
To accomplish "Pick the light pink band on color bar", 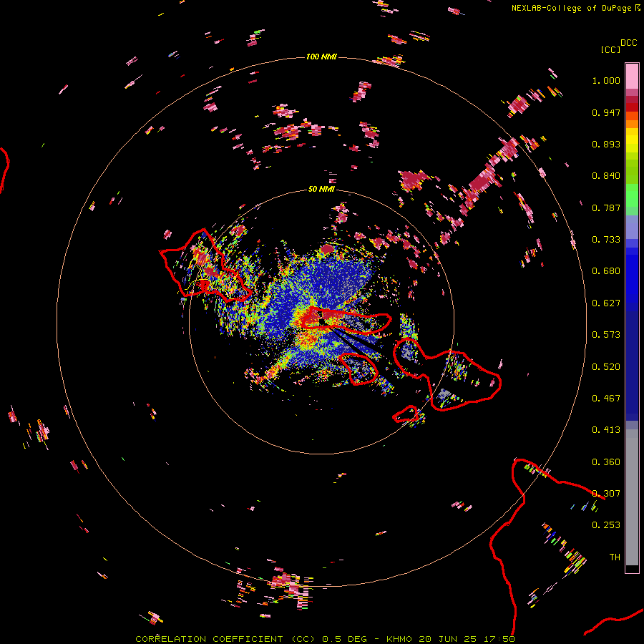I will (x=632, y=77).
